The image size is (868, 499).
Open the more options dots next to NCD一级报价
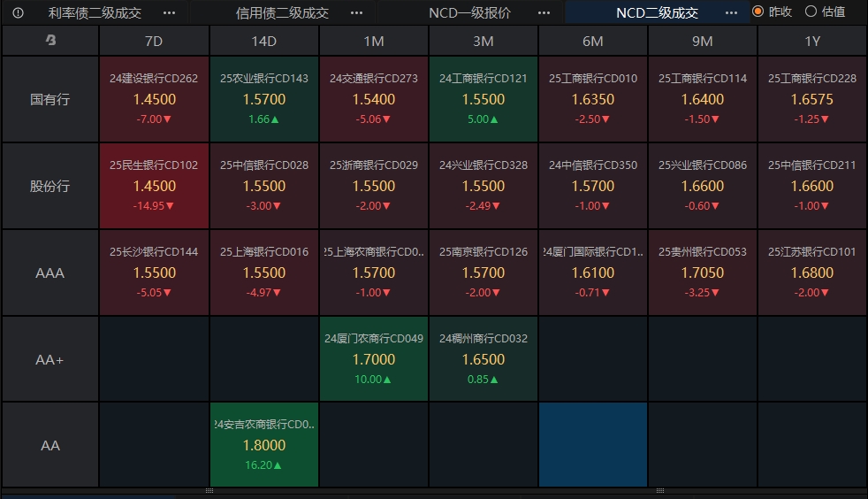[x=544, y=12]
